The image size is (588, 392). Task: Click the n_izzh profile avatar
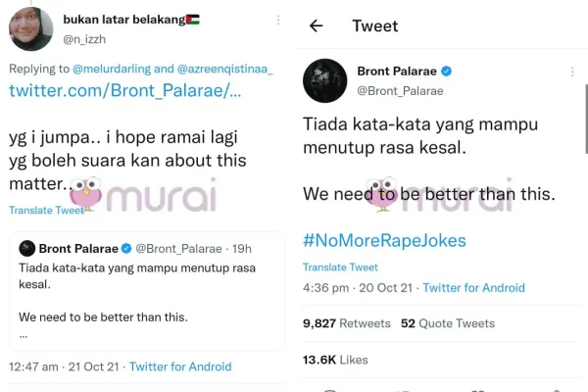click(x=30, y=27)
